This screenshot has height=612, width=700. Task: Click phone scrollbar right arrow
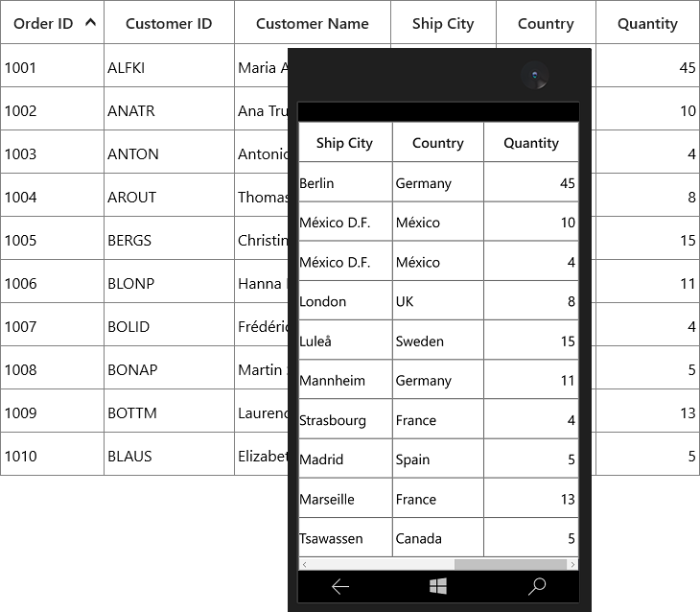point(572,565)
